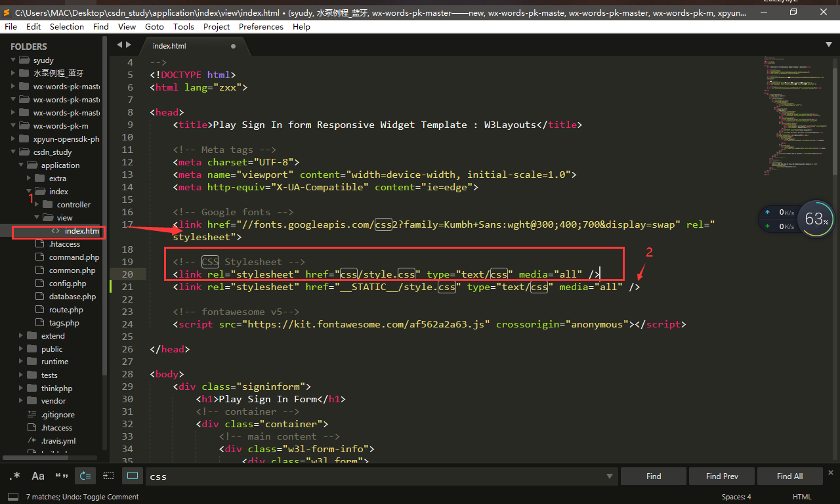Image resolution: width=840 pixels, height=504 pixels.
Task: Change syntax from HTML in status bar
Action: 802,497
